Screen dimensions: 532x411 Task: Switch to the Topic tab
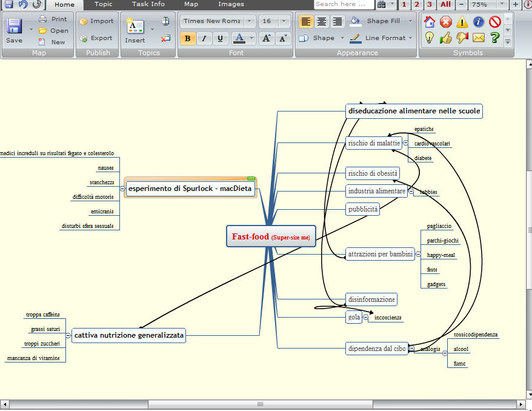(104, 4)
